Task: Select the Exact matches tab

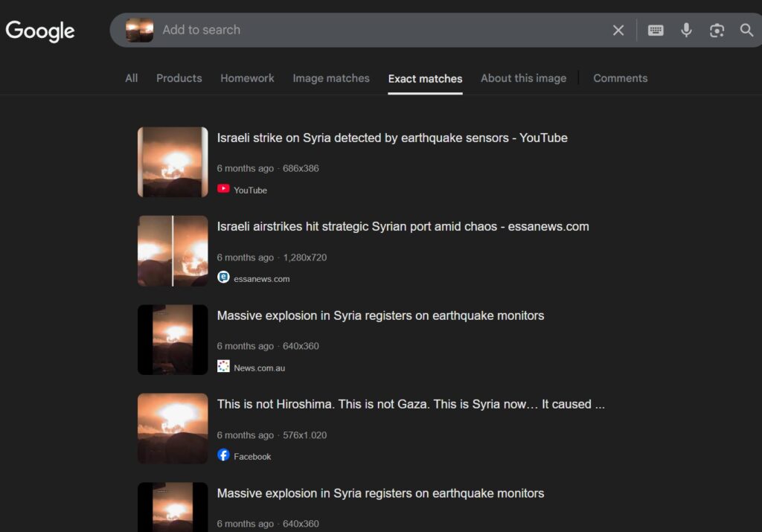Action: coord(425,79)
